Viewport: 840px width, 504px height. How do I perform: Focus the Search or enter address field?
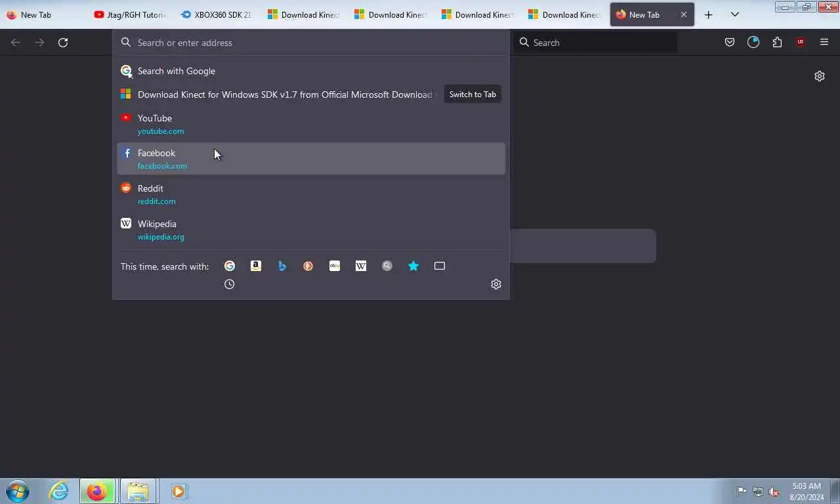(x=311, y=43)
